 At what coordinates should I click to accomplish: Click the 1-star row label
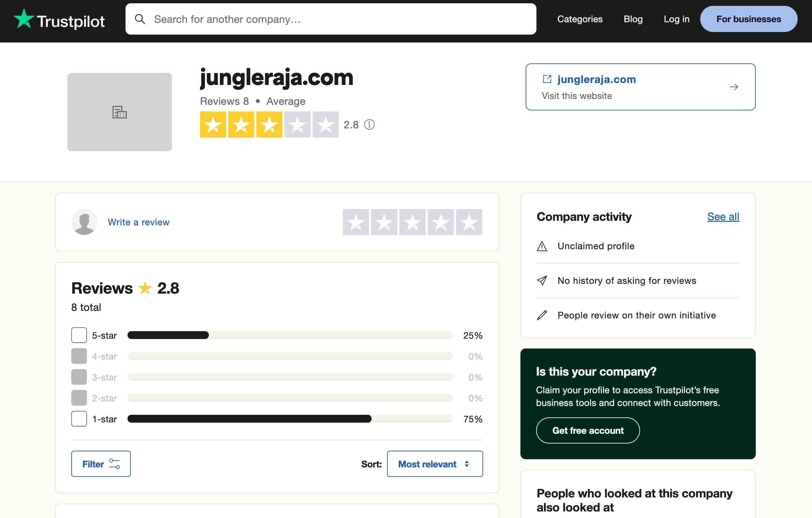tap(104, 419)
